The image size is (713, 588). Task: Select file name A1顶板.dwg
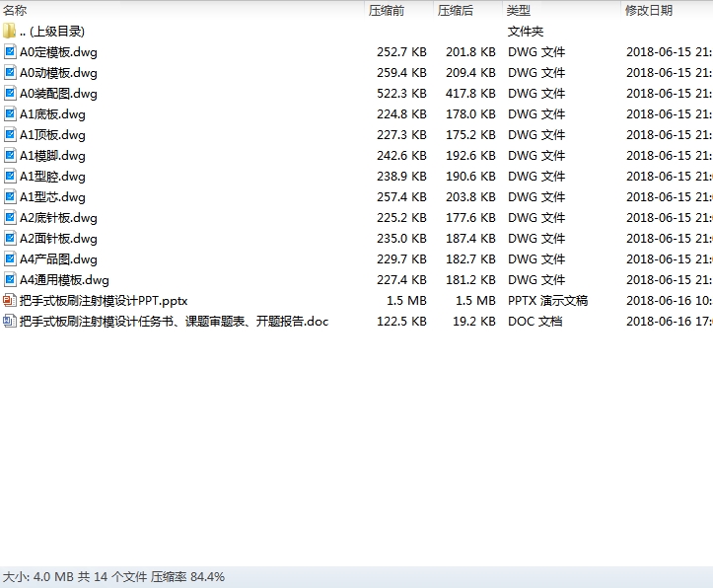(x=52, y=135)
